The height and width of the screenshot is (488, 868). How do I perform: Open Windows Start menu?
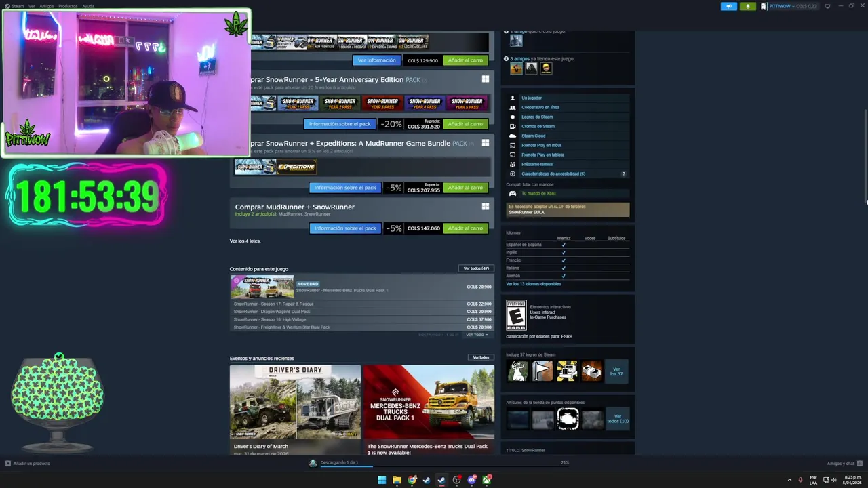382,480
